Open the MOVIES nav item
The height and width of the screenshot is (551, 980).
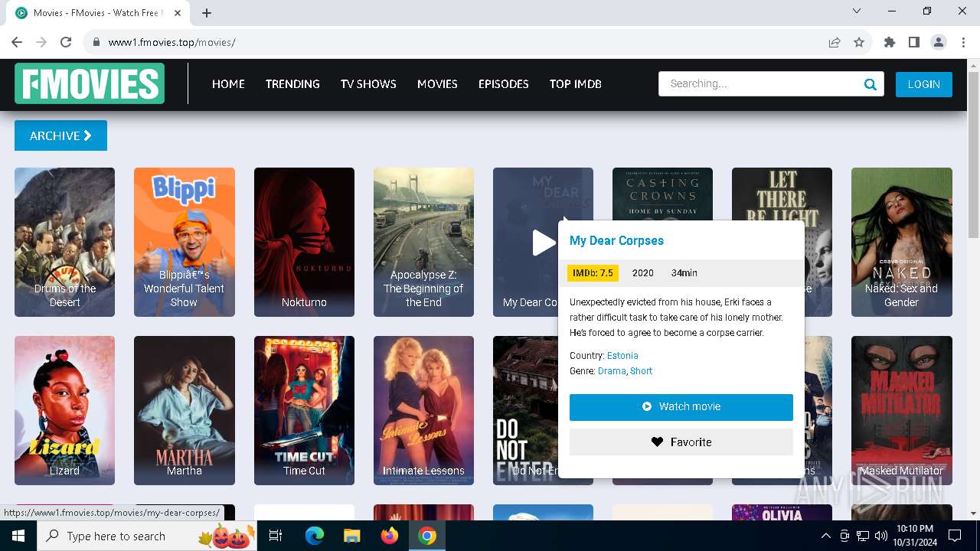pyautogui.click(x=437, y=84)
